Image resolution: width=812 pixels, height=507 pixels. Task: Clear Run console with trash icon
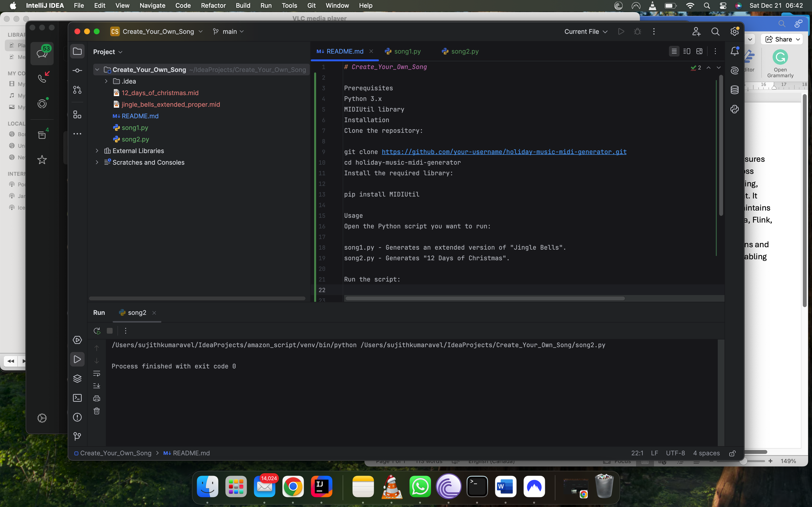(x=97, y=411)
